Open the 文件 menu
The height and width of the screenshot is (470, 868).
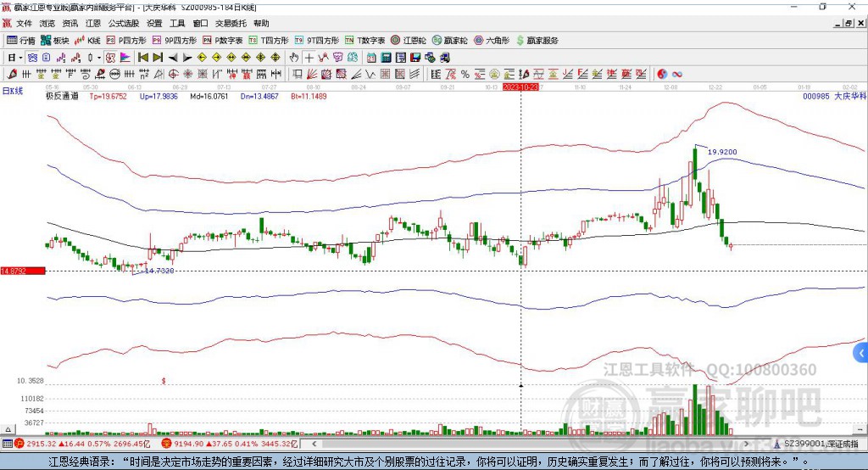tap(24, 23)
